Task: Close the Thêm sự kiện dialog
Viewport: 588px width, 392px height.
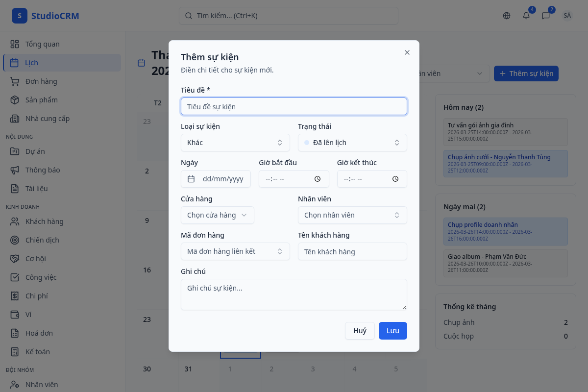Action: click(407, 52)
